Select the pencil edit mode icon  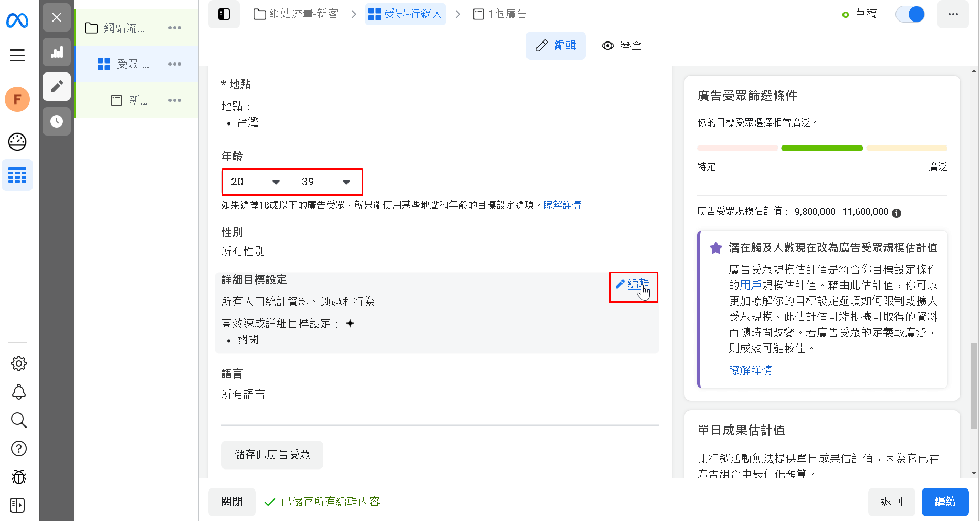point(57,87)
